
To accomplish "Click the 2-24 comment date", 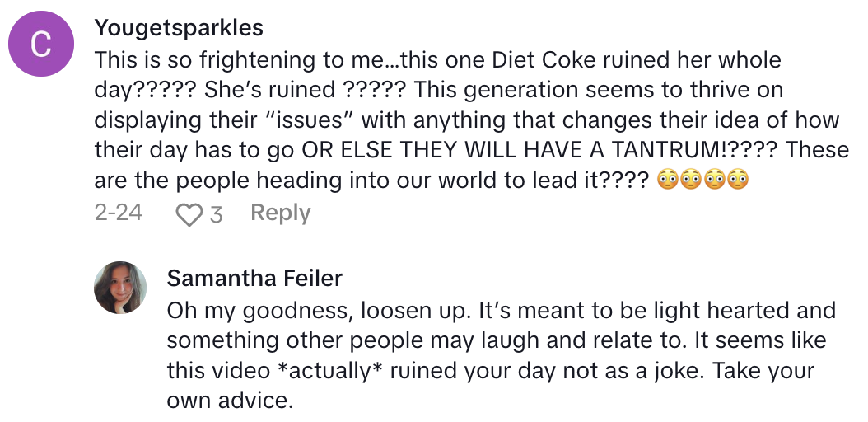I will click(x=118, y=213).
